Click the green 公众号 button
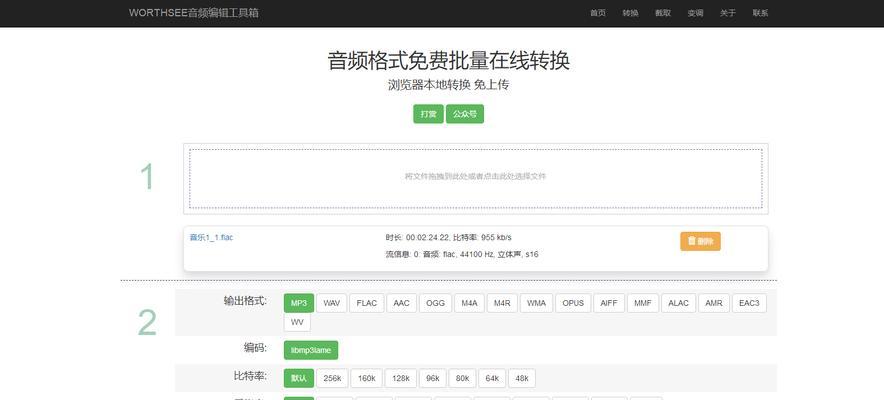The image size is (884, 400). [465, 114]
